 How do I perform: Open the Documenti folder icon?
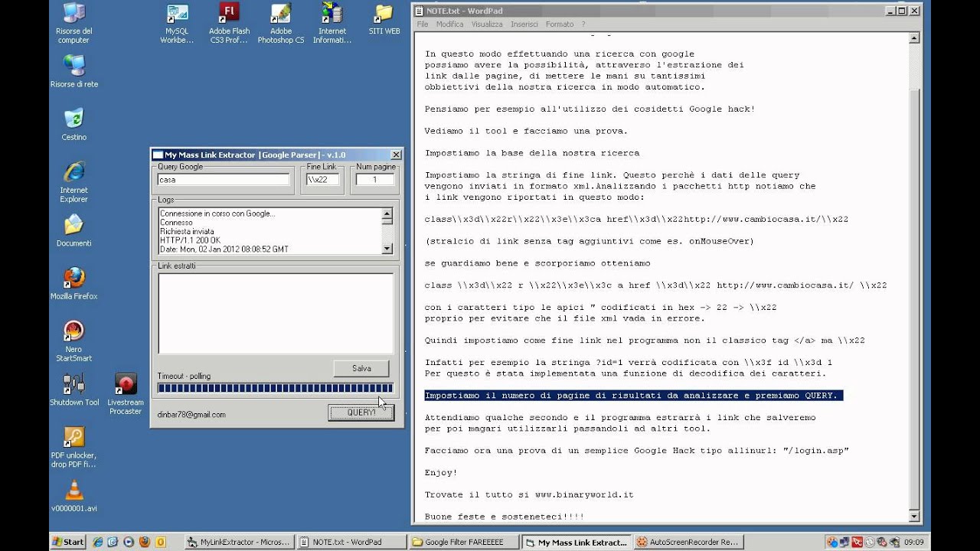click(73, 230)
